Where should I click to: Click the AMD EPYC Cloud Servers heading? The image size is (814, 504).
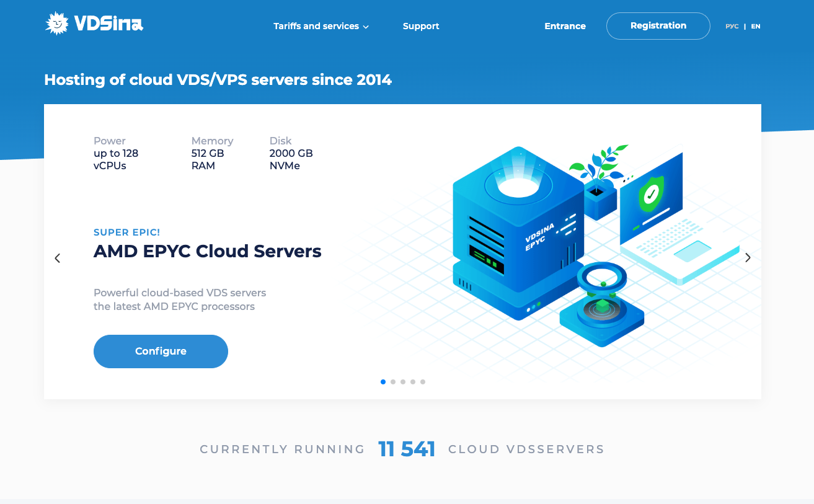(x=207, y=251)
